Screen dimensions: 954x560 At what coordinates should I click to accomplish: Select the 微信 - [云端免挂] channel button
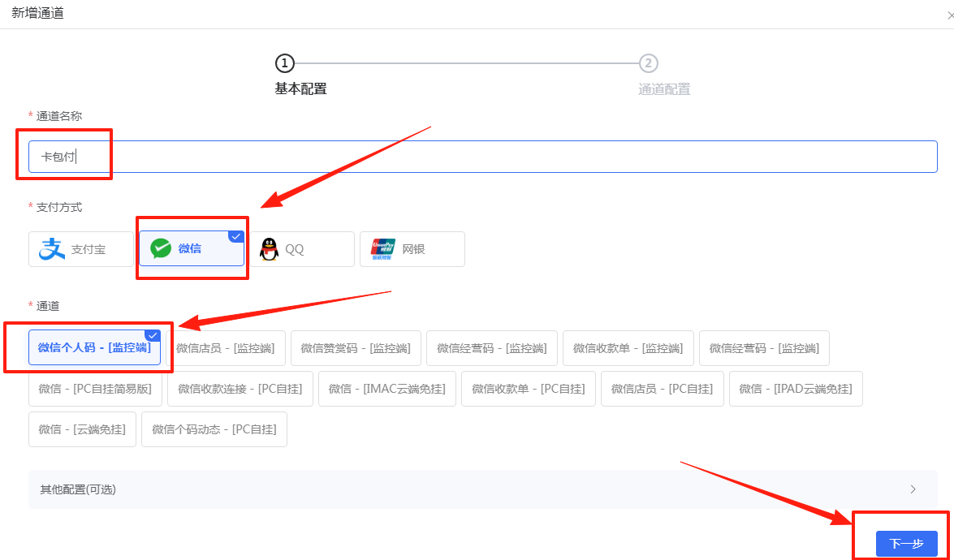pyautogui.click(x=81, y=429)
